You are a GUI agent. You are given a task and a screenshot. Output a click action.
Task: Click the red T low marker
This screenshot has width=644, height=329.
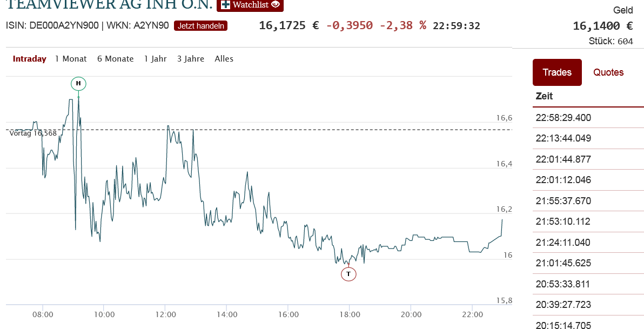point(348,274)
